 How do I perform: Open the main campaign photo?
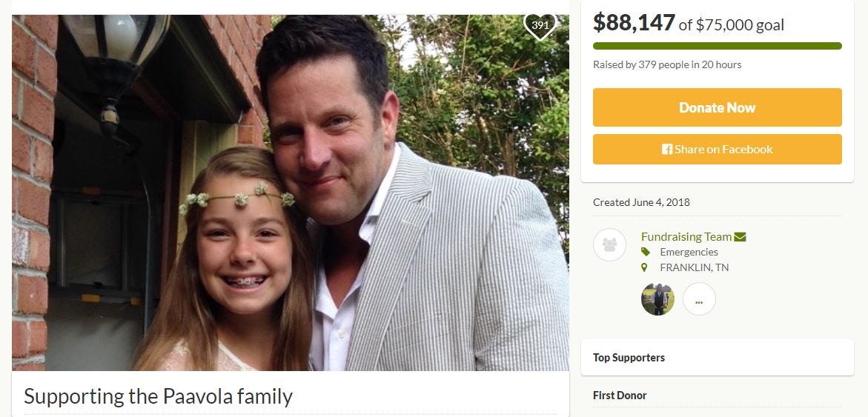(290, 193)
